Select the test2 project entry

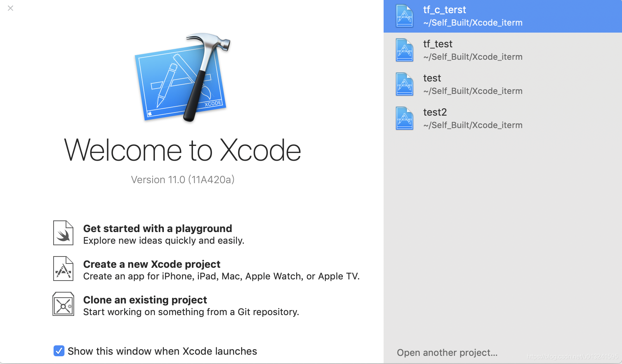(434, 112)
